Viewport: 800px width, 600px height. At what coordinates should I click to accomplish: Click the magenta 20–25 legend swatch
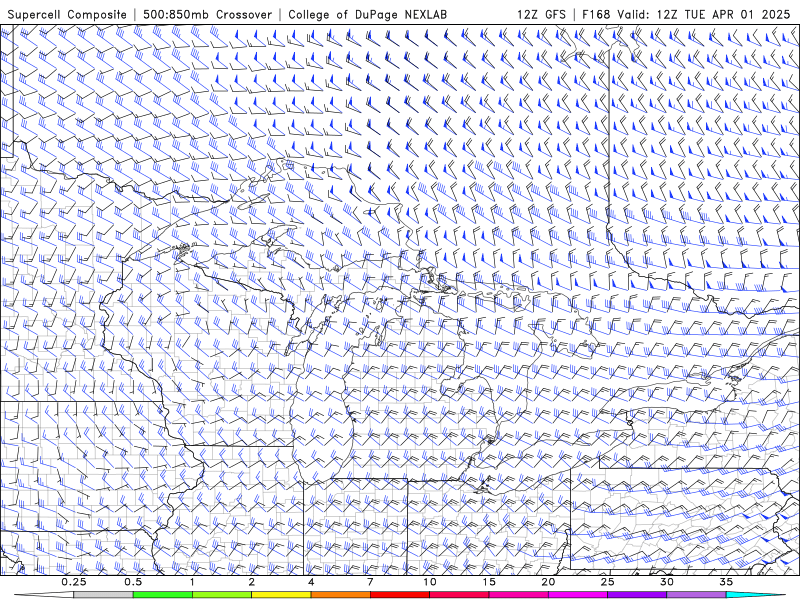pyautogui.click(x=578, y=595)
